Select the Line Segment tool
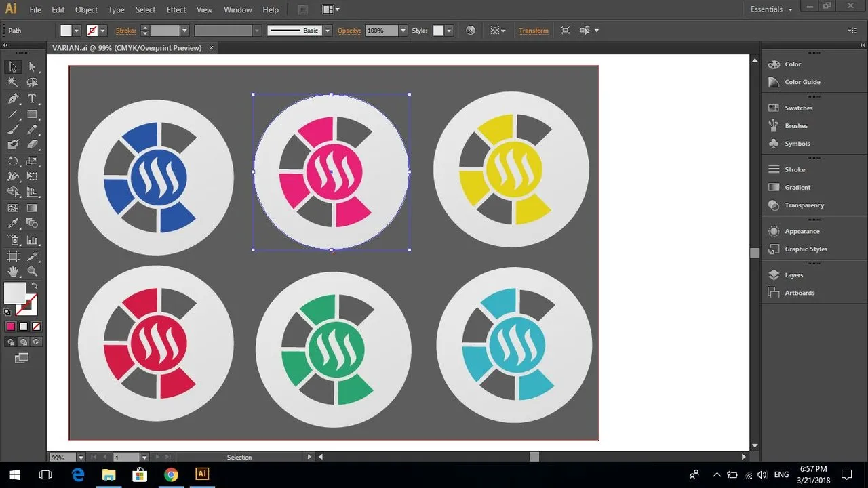This screenshot has width=868, height=488. coord(13,115)
